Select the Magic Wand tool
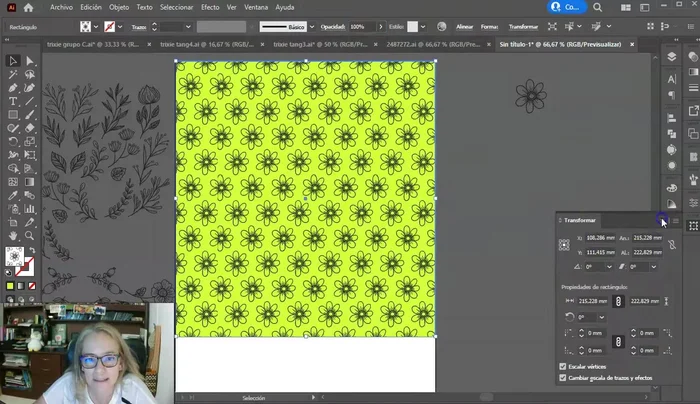700x404 pixels. click(13, 74)
